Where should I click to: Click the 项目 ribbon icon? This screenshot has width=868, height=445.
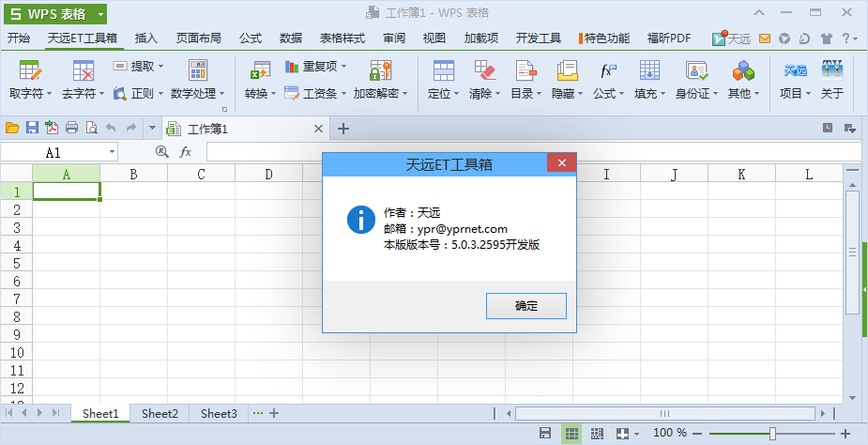[796, 70]
